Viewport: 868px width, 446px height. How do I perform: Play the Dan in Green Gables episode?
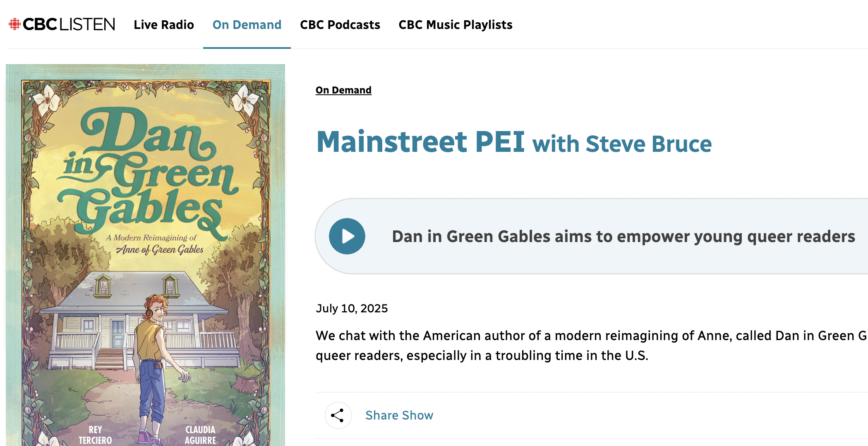pyautogui.click(x=347, y=236)
